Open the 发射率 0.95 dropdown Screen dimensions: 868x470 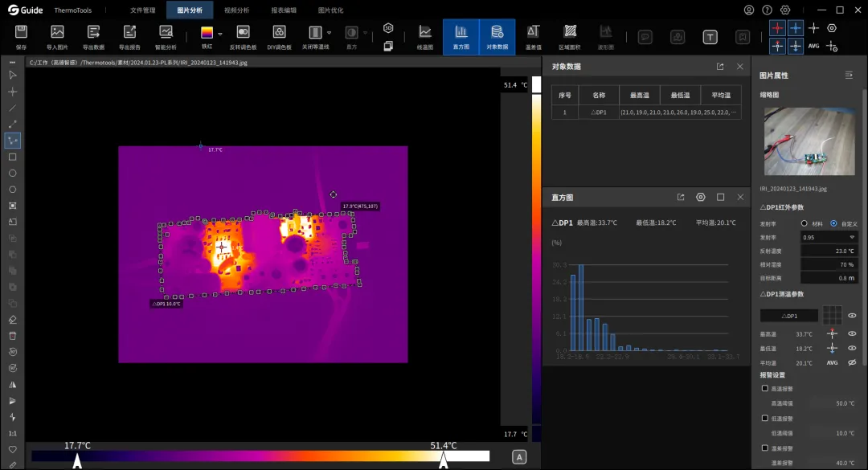point(829,238)
